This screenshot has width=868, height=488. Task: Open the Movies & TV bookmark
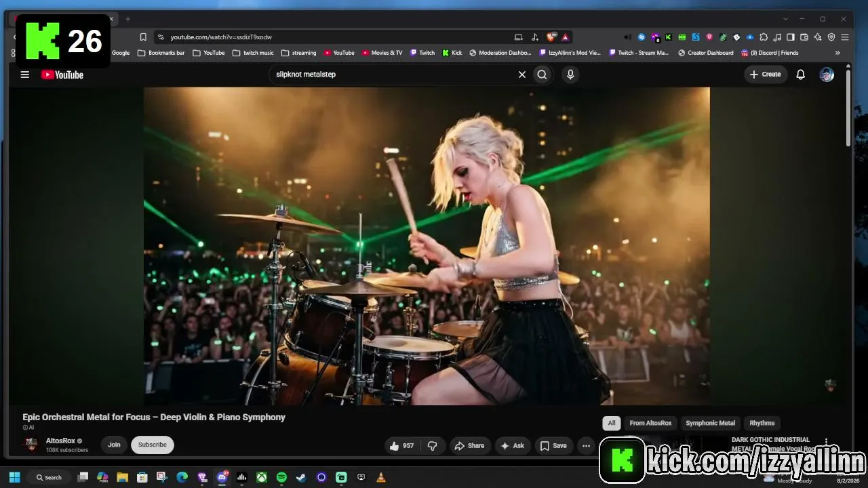(x=382, y=53)
